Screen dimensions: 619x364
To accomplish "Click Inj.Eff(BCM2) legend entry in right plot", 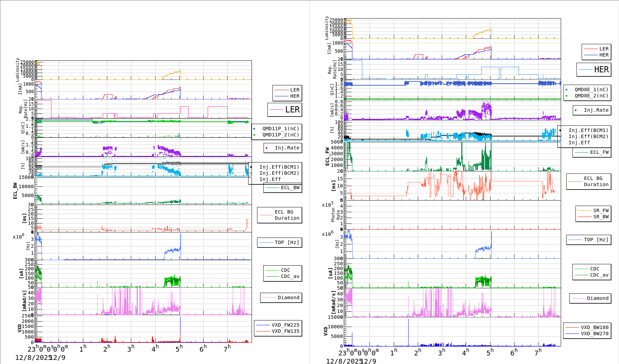I will click(588, 136).
